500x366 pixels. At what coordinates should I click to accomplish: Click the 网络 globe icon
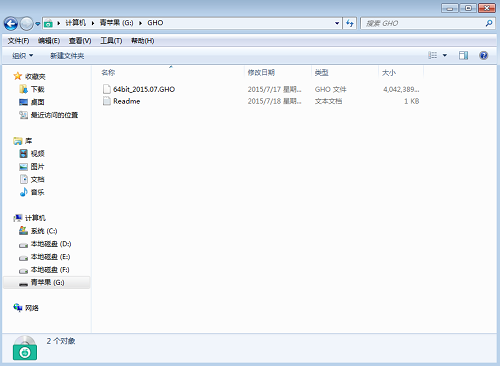(x=18, y=307)
